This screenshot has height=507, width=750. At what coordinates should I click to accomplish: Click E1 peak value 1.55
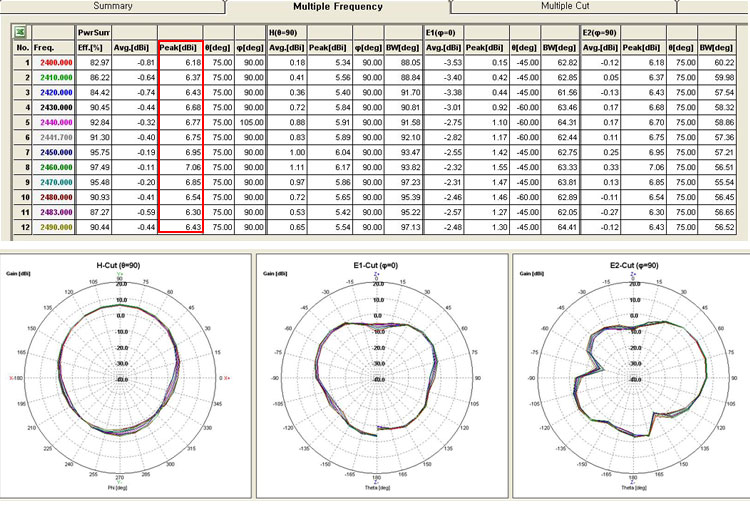(x=486, y=167)
